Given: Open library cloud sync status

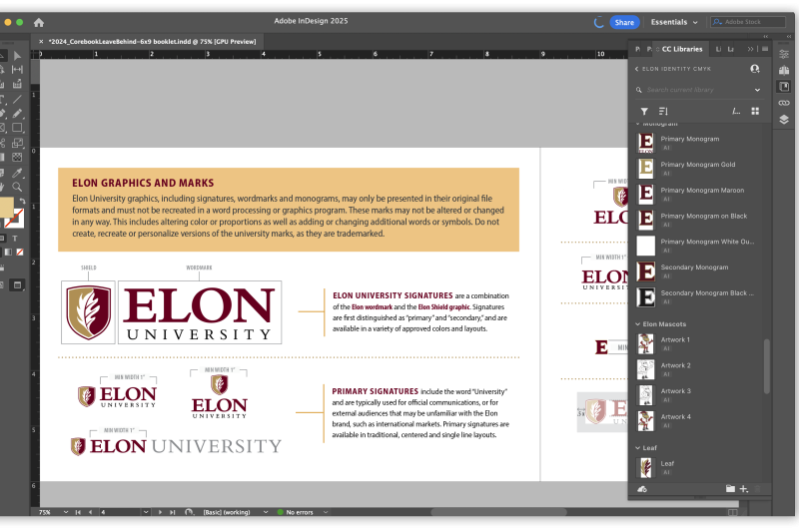Looking at the screenshot, I should tap(642, 489).
